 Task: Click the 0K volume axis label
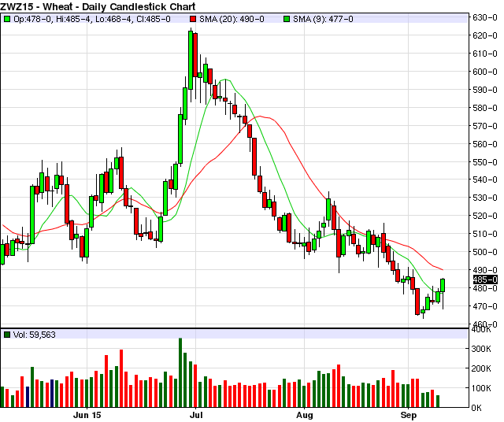point(476,408)
